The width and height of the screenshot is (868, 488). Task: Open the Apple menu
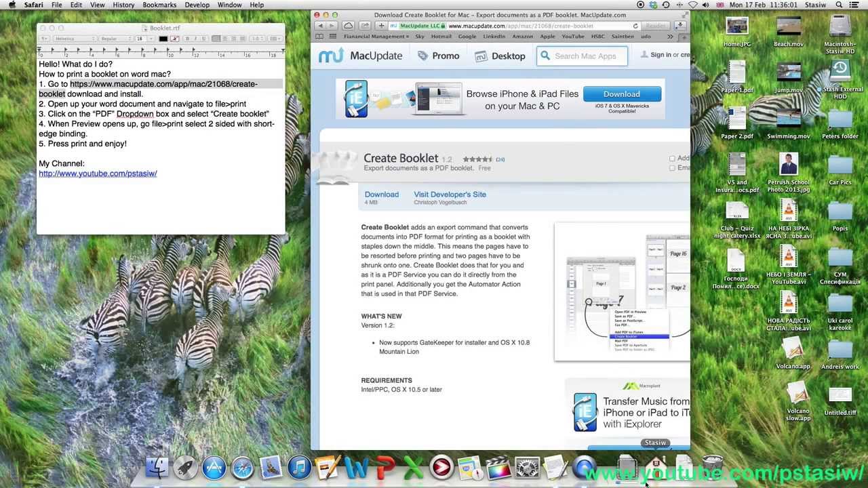click(x=12, y=5)
